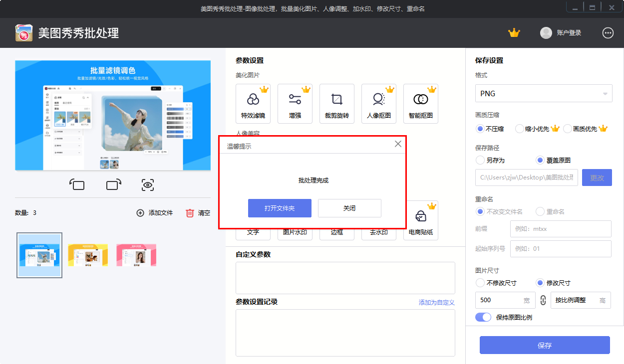Screen dimensions: 624x364
Task: Click 打开文件夹 in the completion dialog
Action: [x=280, y=208]
